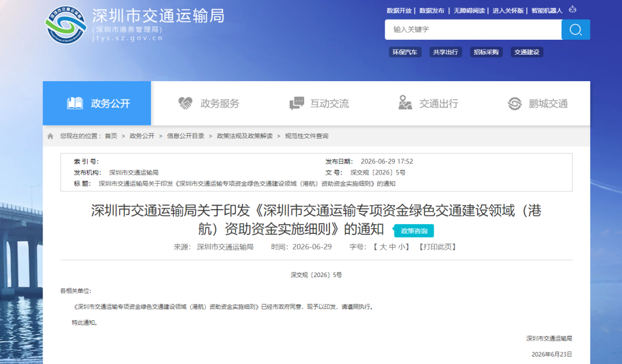
Task: Switch to the 互动交流 tab
Action: [319, 104]
